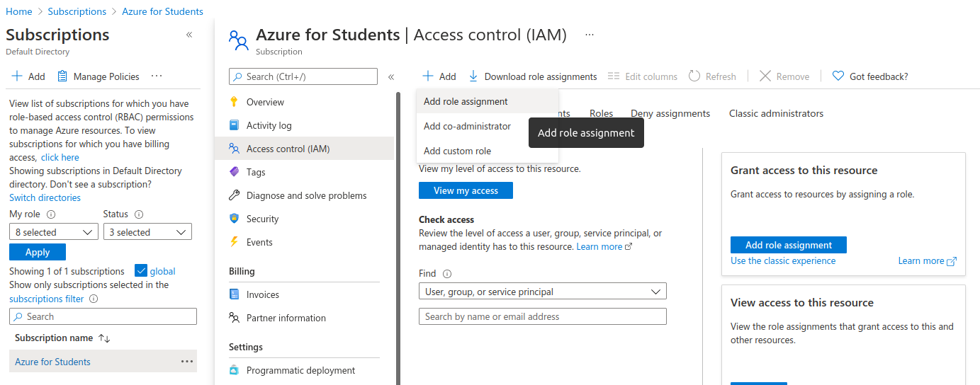Click the Overview key icon
The width and height of the screenshot is (980, 385).
[235, 102]
